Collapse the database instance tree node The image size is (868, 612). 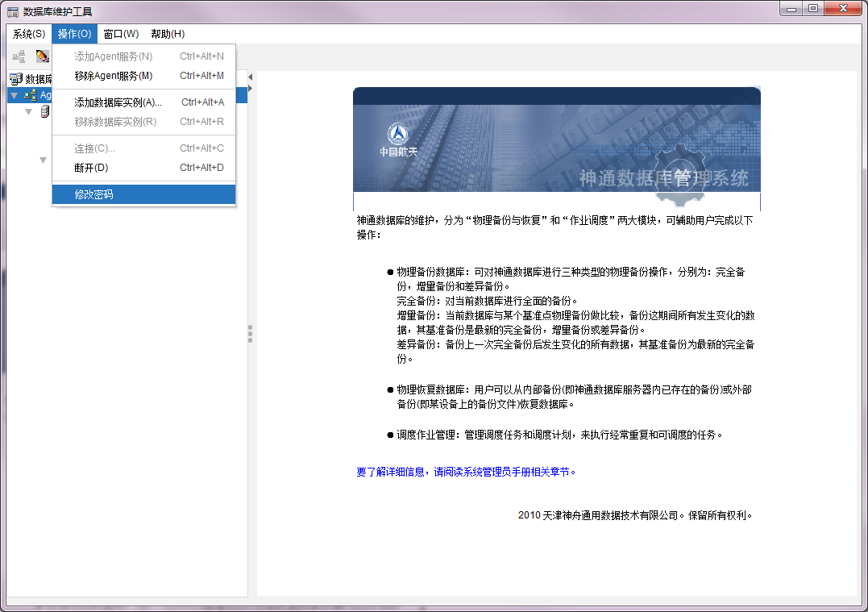(29, 111)
